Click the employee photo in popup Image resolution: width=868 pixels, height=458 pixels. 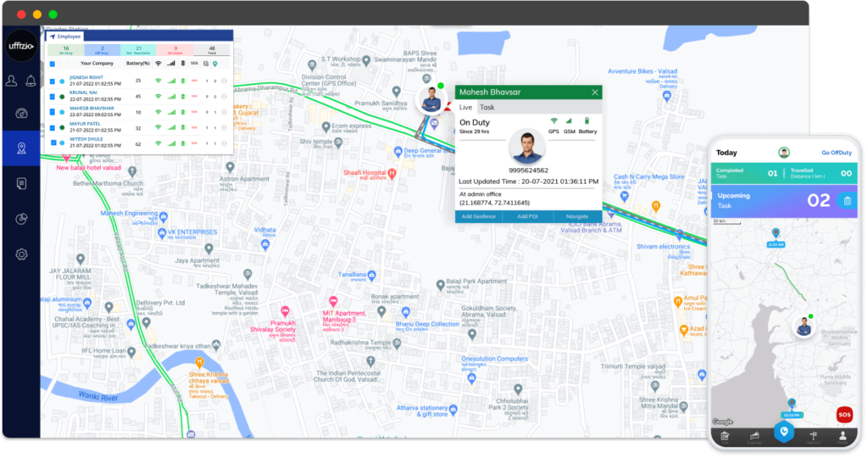(x=527, y=146)
